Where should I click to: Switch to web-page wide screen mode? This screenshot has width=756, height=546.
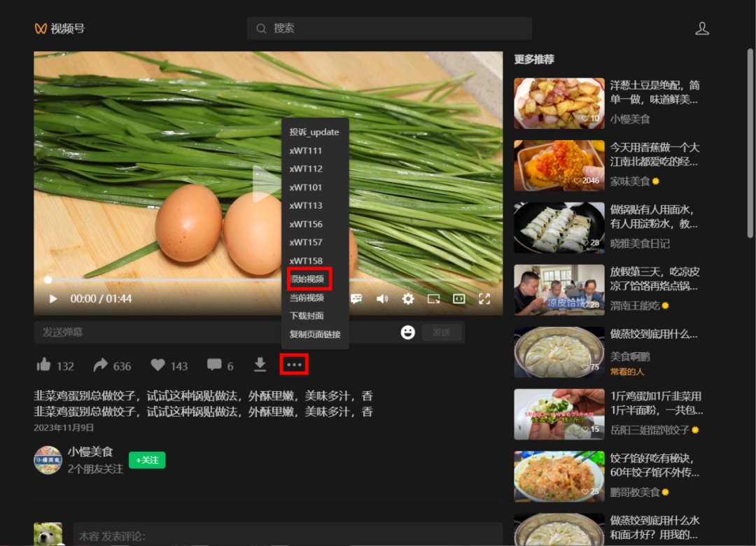tap(459, 299)
